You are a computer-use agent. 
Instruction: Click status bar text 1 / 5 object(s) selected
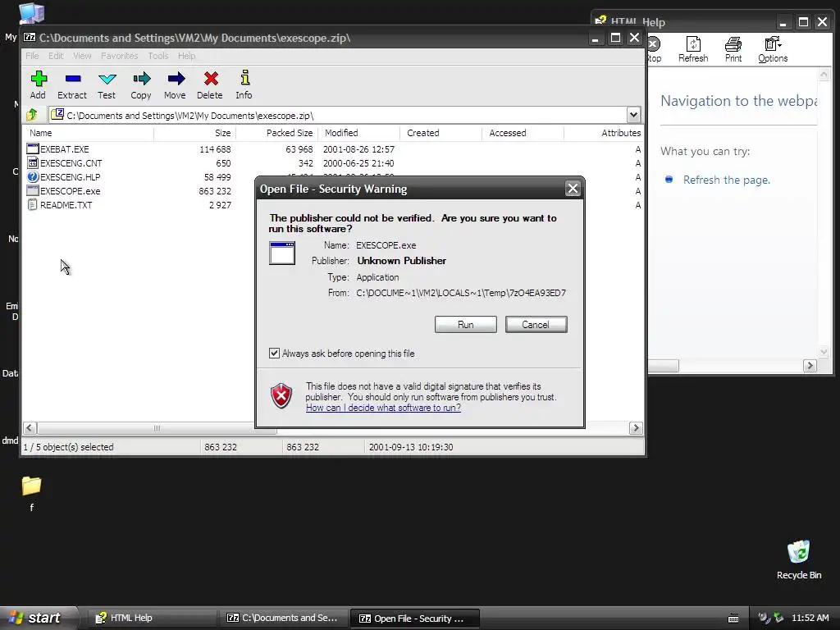[x=69, y=447]
